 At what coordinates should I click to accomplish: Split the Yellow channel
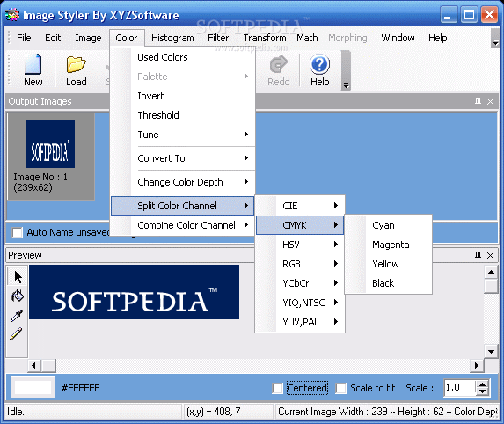(x=388, y=264)
